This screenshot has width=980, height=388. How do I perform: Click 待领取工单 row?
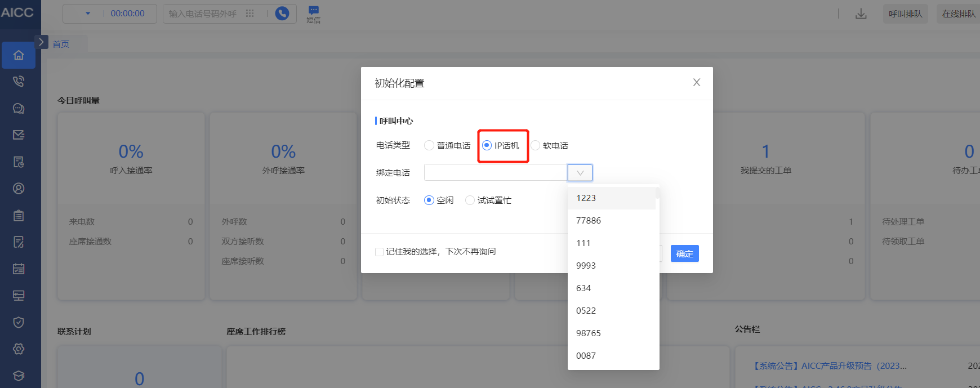click(903, 242)
